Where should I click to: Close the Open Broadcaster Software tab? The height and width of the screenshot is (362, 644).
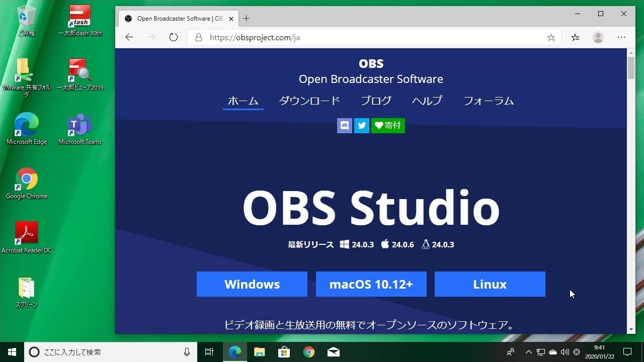[231, 19]
